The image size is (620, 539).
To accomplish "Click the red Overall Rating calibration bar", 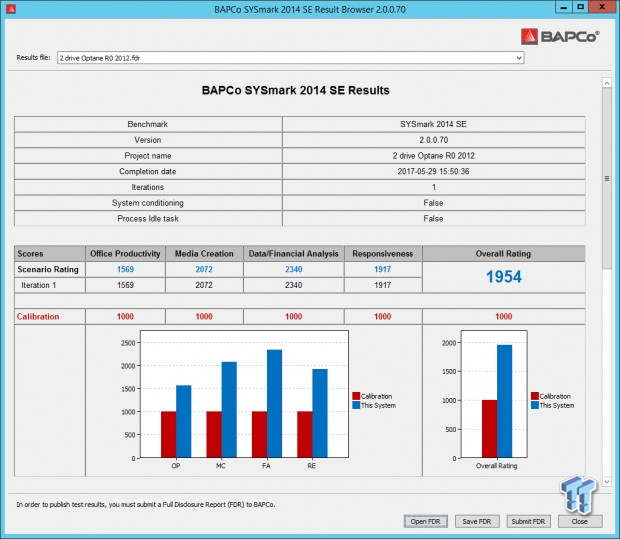I will click(x=490, y=429).
